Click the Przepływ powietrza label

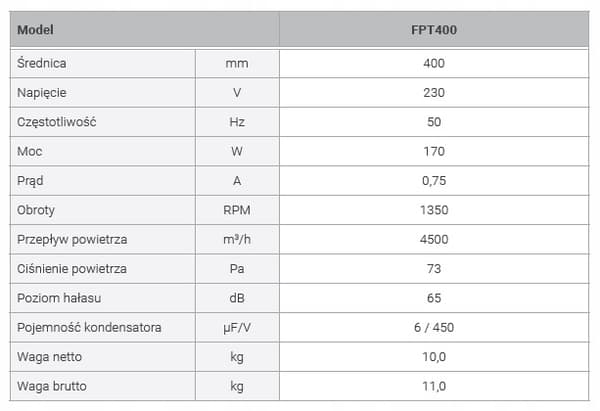click(72, 240)
